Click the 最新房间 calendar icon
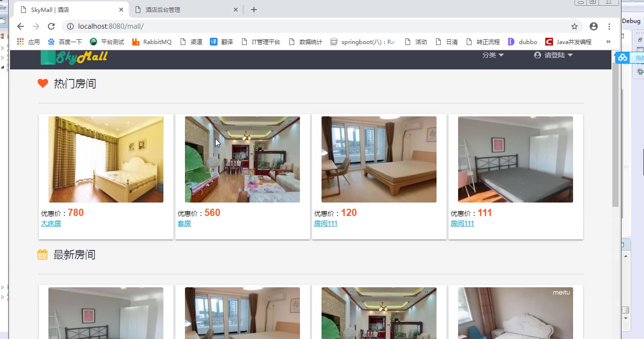 (x=42, y=254)
